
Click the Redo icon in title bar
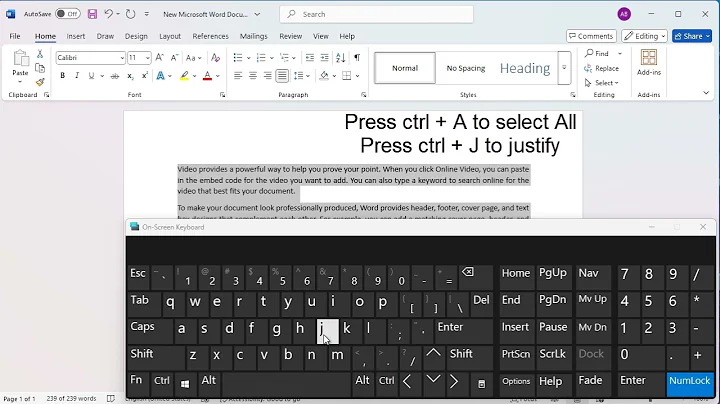(x=131, y=14)
